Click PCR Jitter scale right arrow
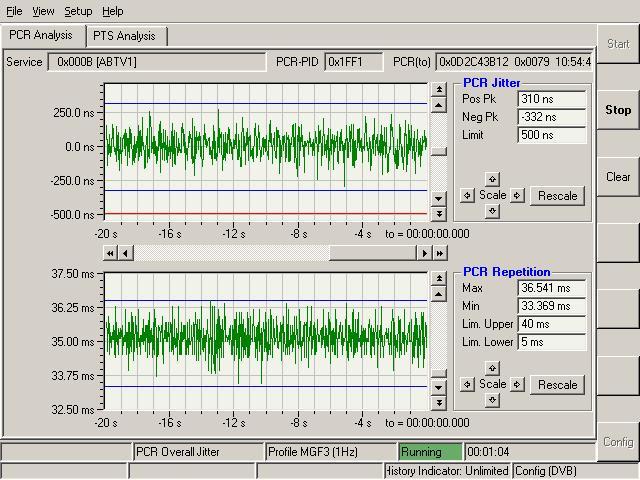The height and width of the screenshot is (480, 640). click(517, 195)
